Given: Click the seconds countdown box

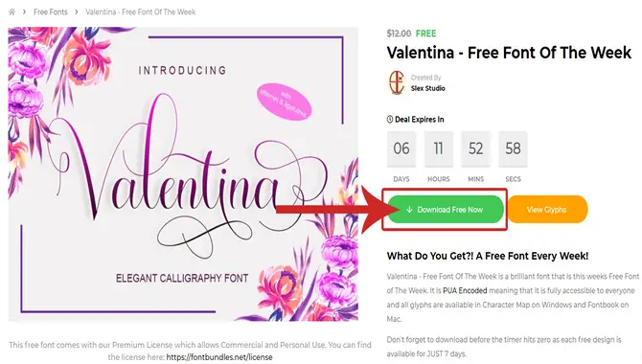Looking at the screenshot, I should (x=513, y=148).
